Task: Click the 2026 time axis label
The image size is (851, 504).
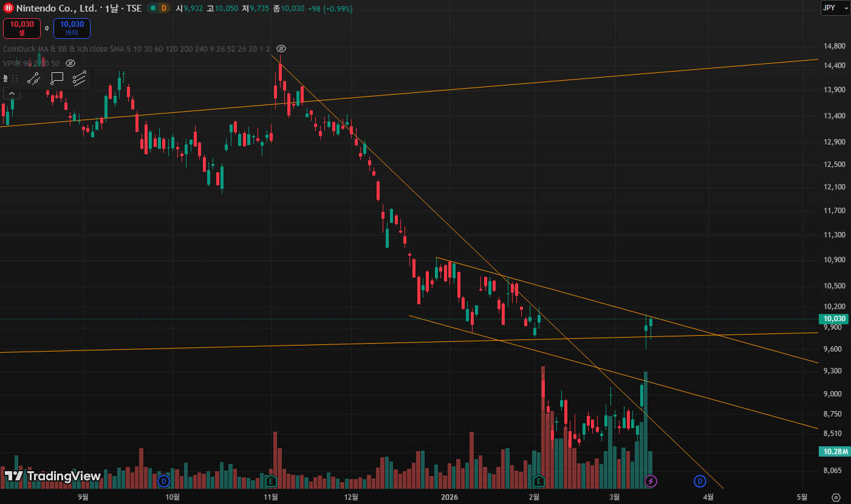Action: 449,497
